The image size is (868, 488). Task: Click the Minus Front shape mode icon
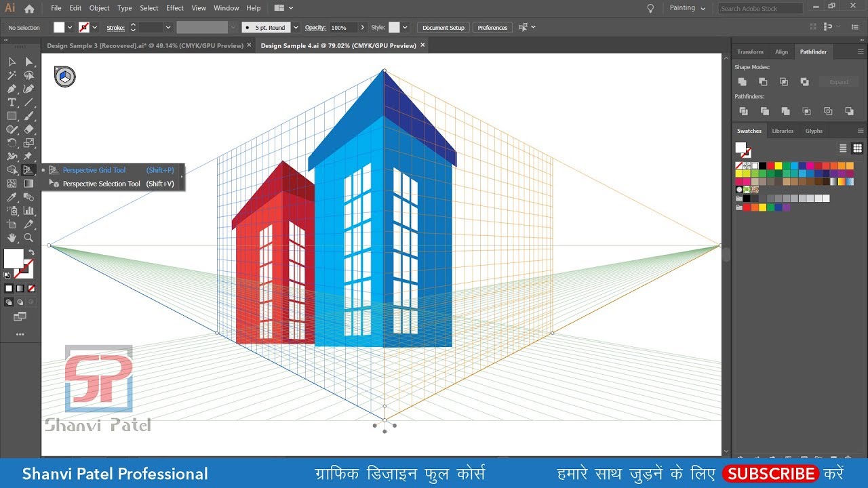click(763, 81)
